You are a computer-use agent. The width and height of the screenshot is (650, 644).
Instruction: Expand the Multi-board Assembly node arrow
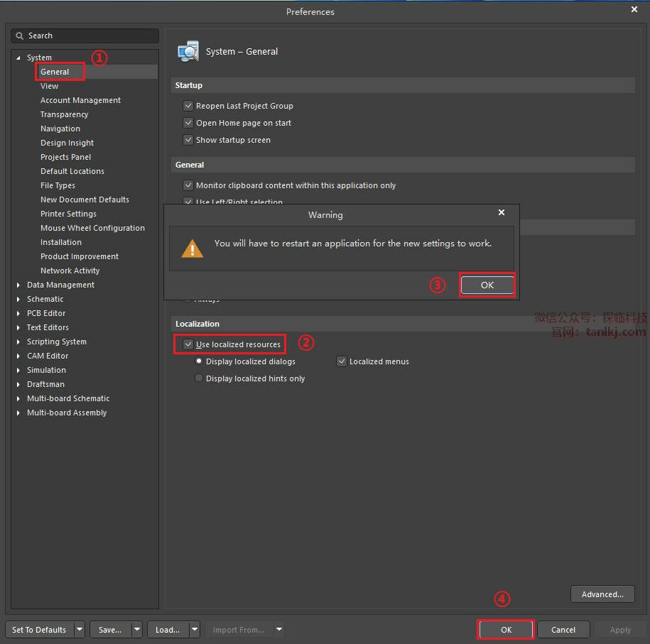coord(18,413)
